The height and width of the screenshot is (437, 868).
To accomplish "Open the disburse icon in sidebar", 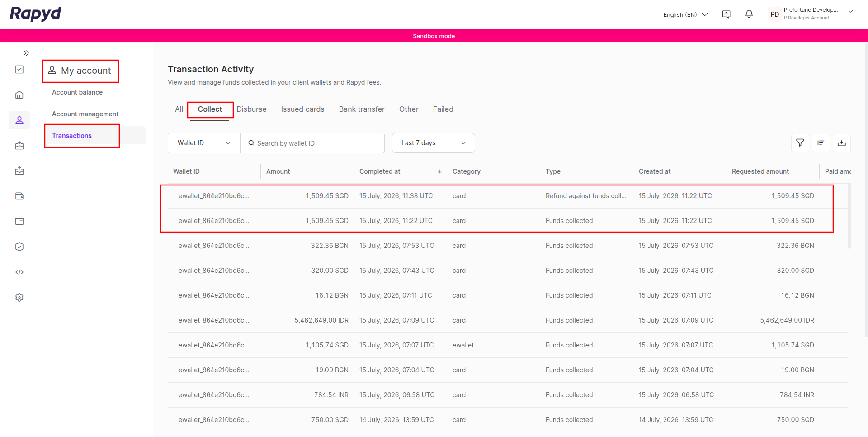I will [x=19, y=171].
